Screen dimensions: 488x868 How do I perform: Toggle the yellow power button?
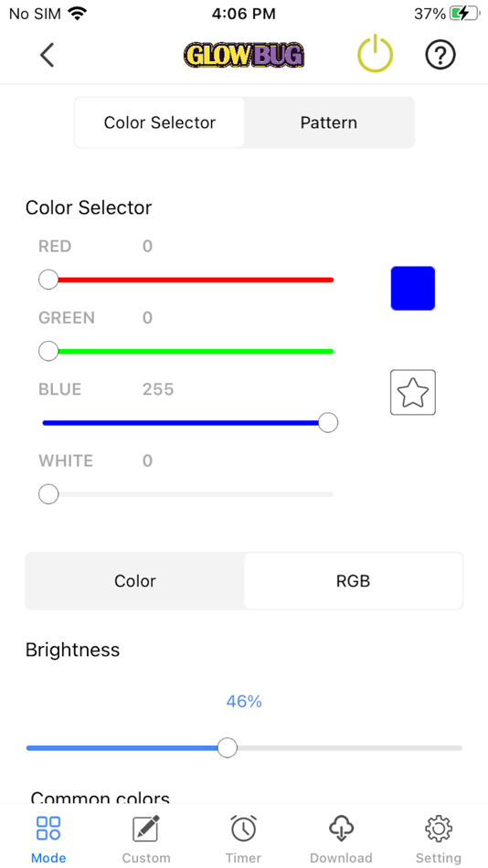[x=375, y=54]
